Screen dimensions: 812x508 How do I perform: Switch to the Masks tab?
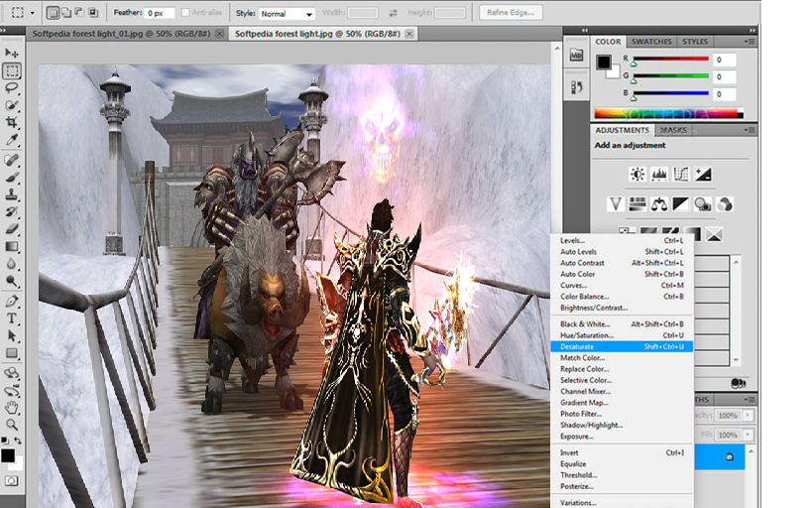(x=673, y=130)
